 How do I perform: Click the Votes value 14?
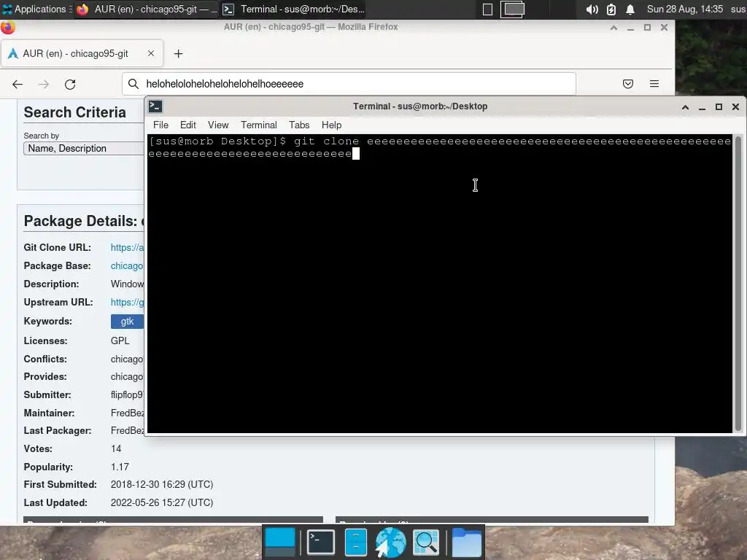(x=116, y=449)
